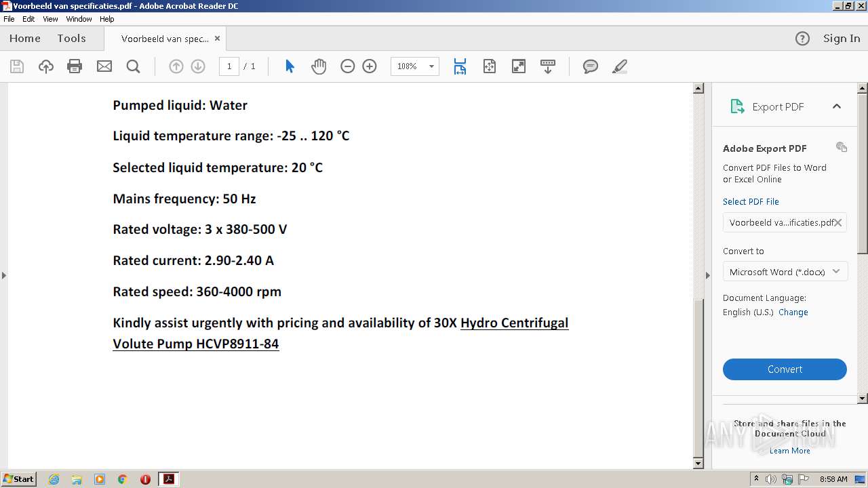Image resolution: width=868 pixels, height=488 pixels.
Task: Print the document with printer icon
Action: [75, 66]
